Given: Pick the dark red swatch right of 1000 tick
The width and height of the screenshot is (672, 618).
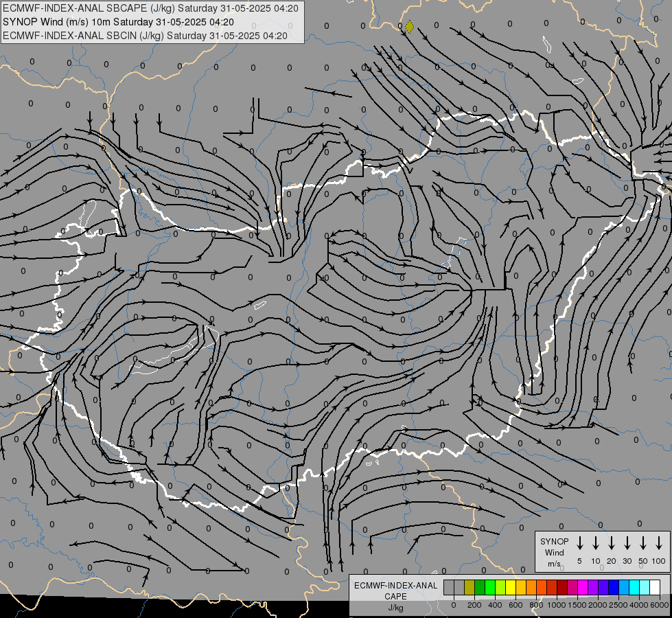Looking at the screenshot, I should coord(562,587).
